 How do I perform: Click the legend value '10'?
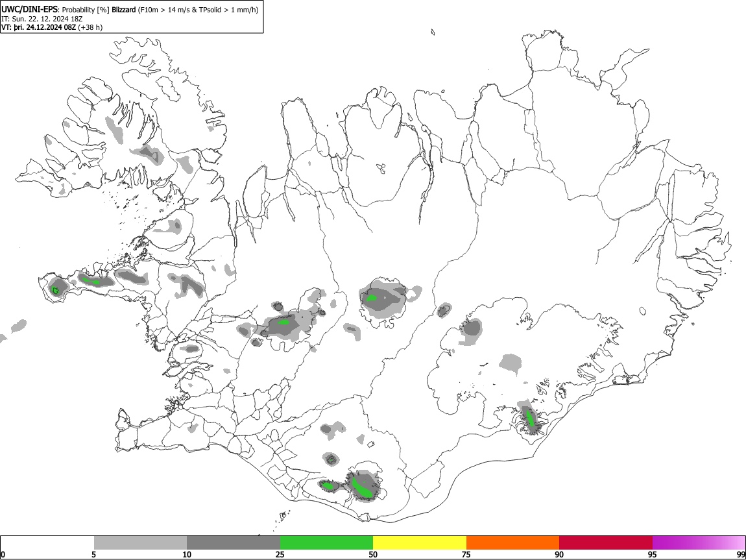(x=187, y=554)
